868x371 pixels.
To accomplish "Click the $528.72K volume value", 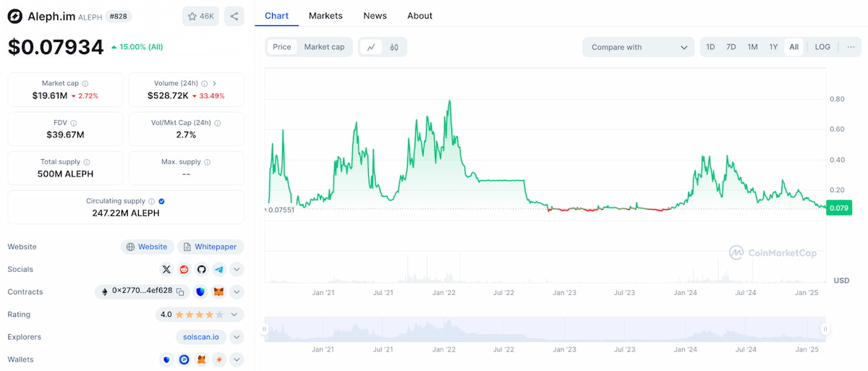I will (168, 95).
